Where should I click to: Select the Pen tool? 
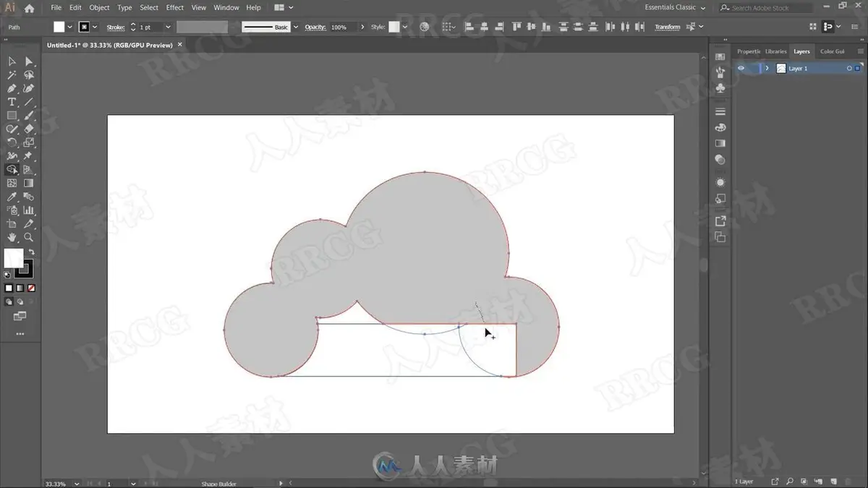pyautogui.click(x=12, y=89)
